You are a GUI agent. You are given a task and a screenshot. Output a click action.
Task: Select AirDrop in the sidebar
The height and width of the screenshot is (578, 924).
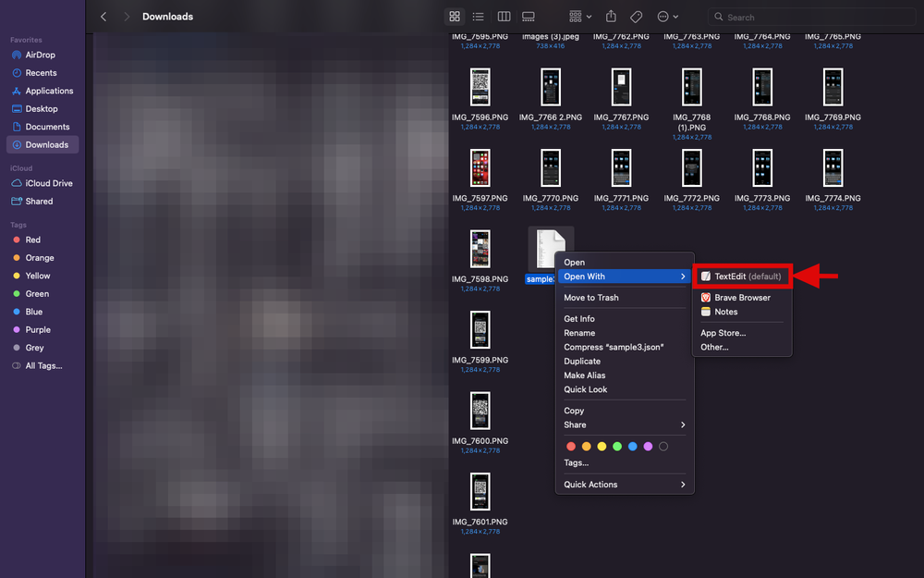pos(43,55)
